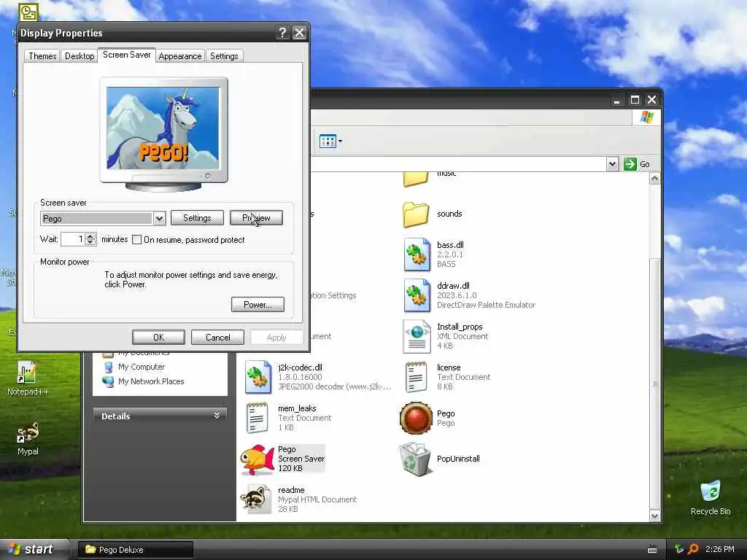The image size is (747, 560).
Task: Click the Wait minutes input field
Action: coord(73,239)
